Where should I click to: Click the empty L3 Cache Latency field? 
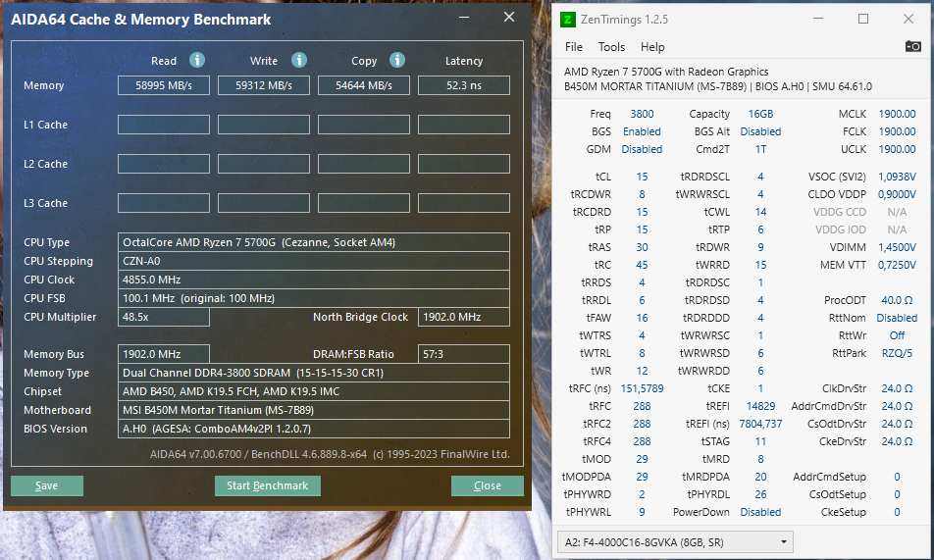pyautogui.click(x=464, y=203)
